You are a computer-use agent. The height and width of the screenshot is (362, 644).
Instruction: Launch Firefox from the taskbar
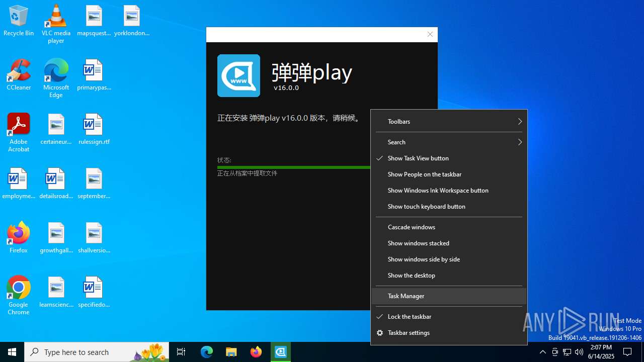pyautogui.click(x=256, y=352)
